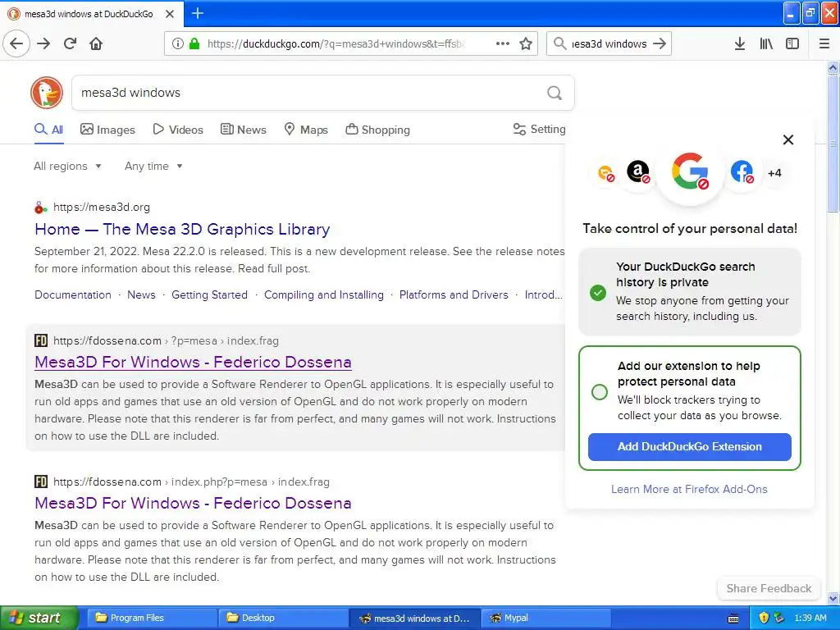This screenshot has width=840, height=630.
Task: Expand the Any time filter dropdown
Action: point(153,166)
